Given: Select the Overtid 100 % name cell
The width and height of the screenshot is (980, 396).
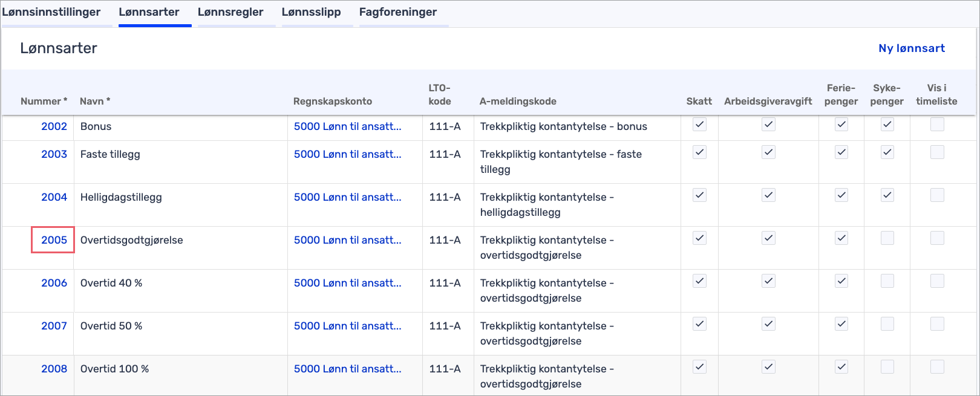Looking at the screenshot, I should [x=181, y=375].
